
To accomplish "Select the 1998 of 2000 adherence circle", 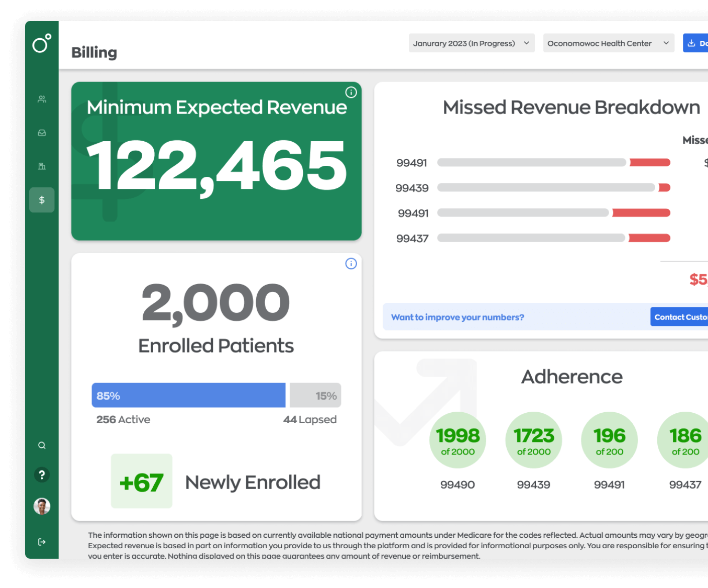I will click(458, 440).
